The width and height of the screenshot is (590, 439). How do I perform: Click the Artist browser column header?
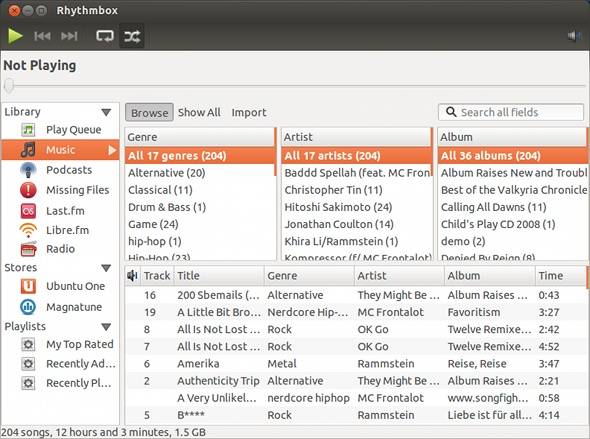pyautogui.click(x=356, y=137)
